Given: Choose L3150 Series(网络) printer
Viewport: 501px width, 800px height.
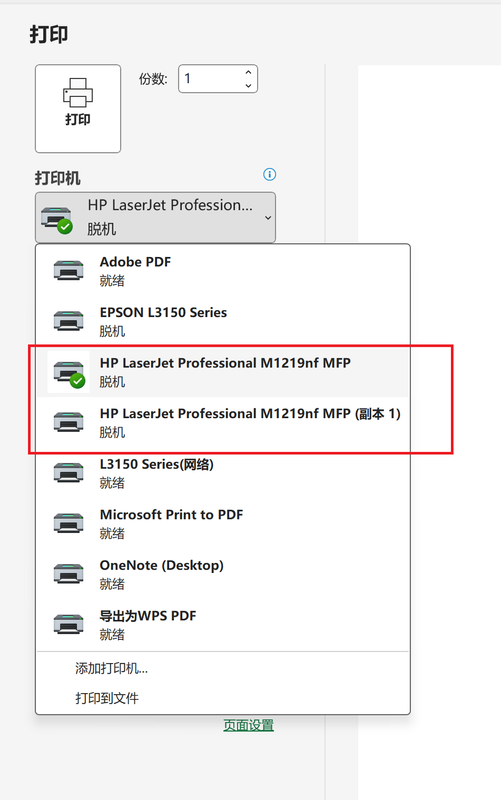Looking at the screenshot, I should 222,472.
